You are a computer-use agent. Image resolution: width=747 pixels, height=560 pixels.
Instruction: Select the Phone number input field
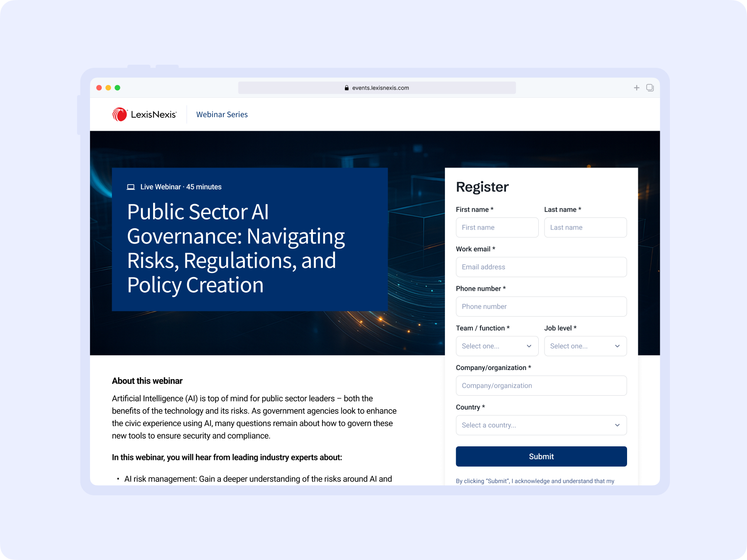541,307
